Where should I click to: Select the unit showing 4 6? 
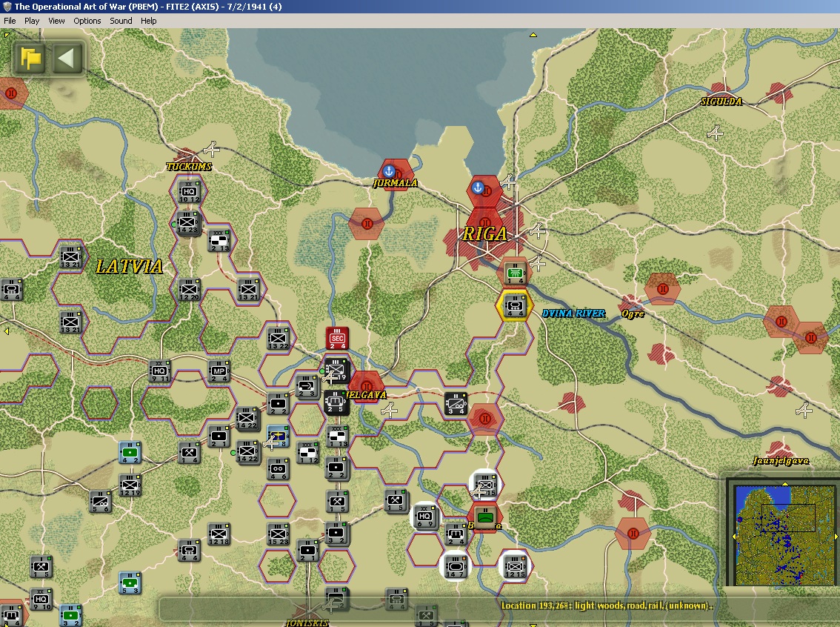[278, 469]
